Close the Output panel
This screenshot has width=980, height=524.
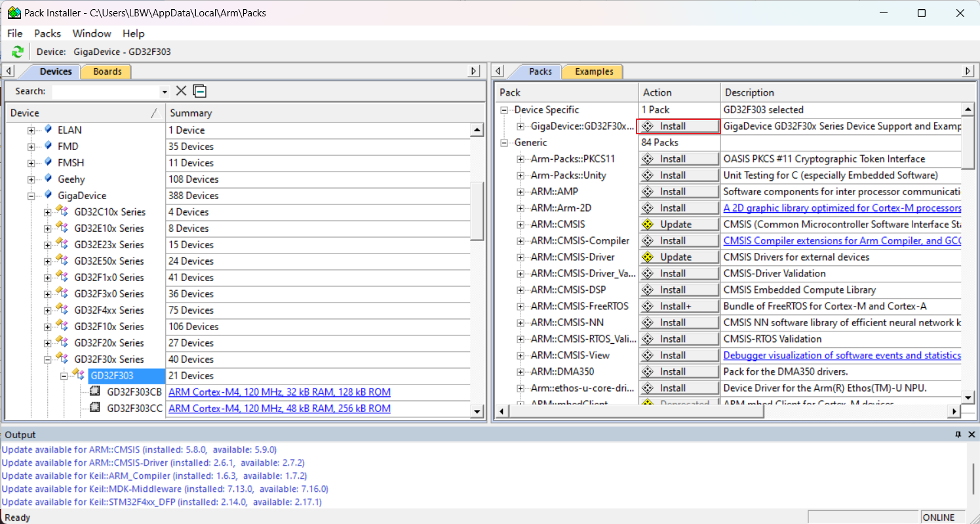pyautogui.click(x=971, y=435)
